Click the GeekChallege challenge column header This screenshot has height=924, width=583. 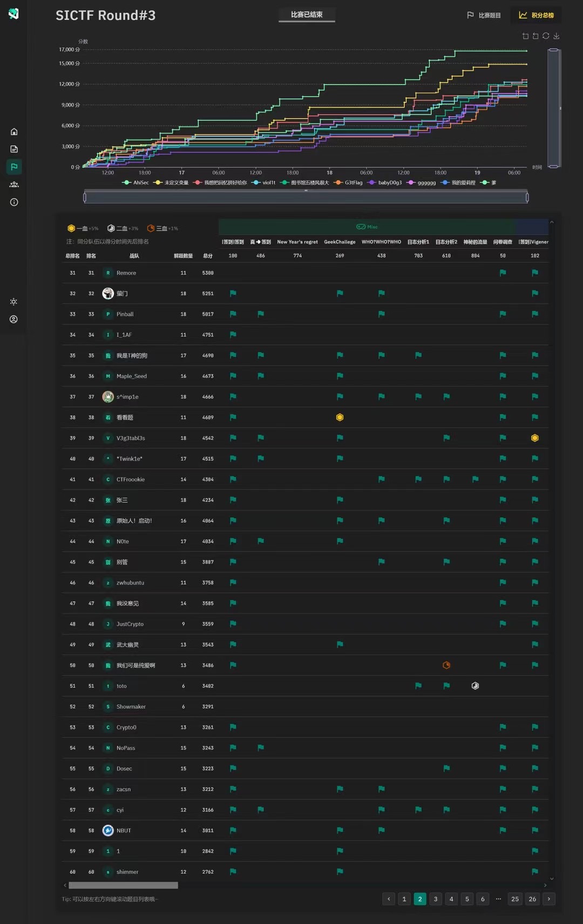340,242
